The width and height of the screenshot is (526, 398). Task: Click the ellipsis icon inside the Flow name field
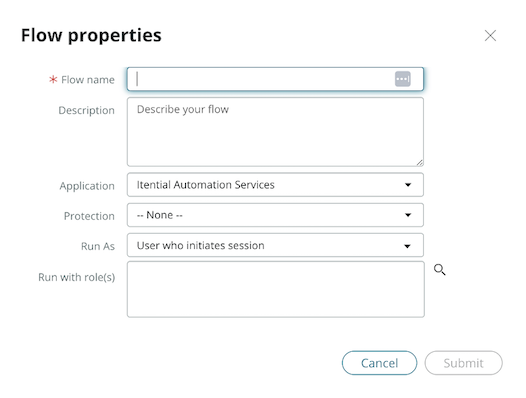pyautogui.click(x=403, y=79)
